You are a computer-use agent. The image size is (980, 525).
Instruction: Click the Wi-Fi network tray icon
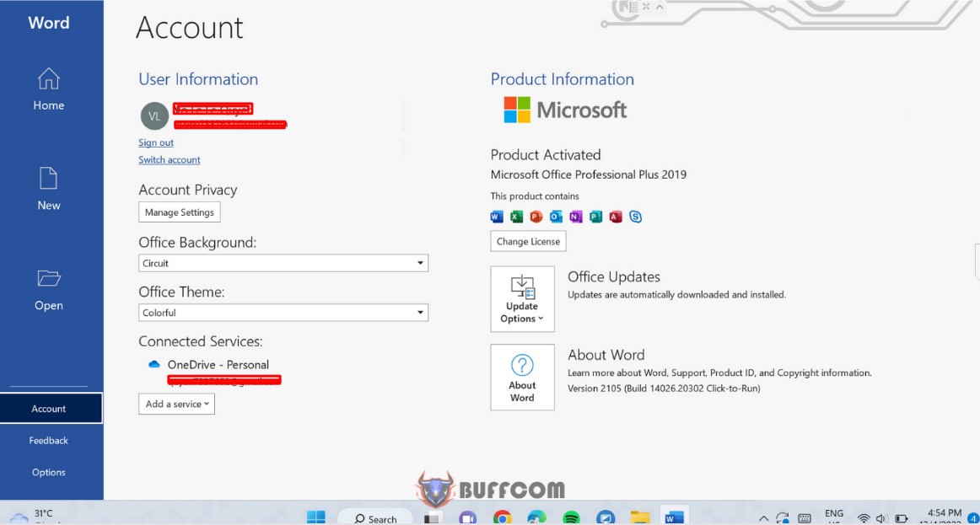(x=864, y=518)
